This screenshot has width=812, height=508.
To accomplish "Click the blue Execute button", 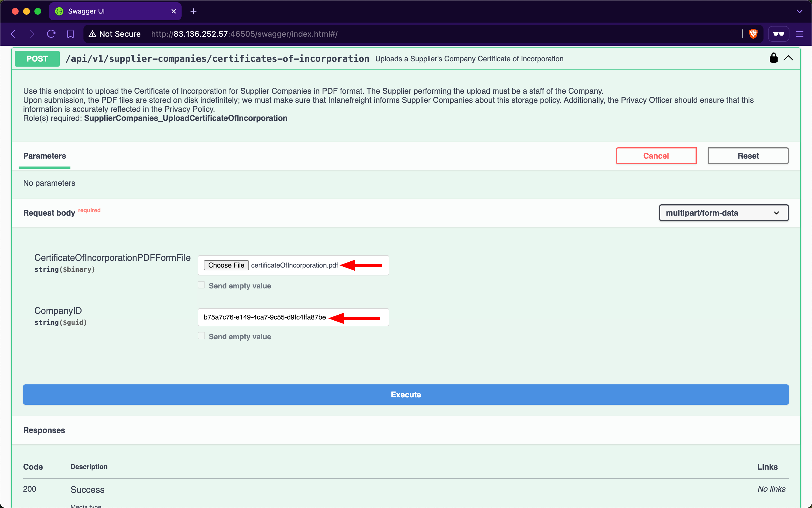I will tap(406, 395).
